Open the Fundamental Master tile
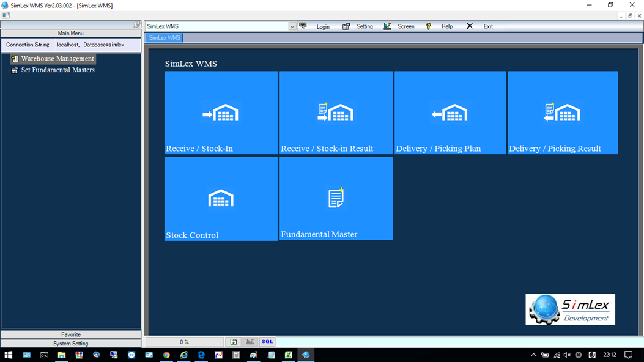 click(336, 199)
